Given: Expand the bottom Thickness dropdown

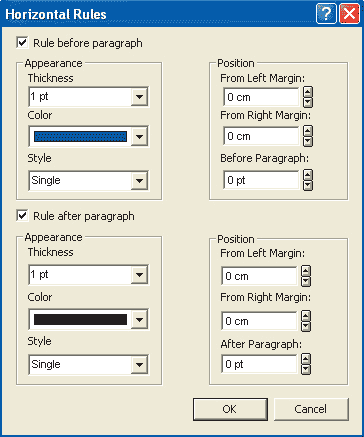Looking at the screenshot, I should pos(139,275).
